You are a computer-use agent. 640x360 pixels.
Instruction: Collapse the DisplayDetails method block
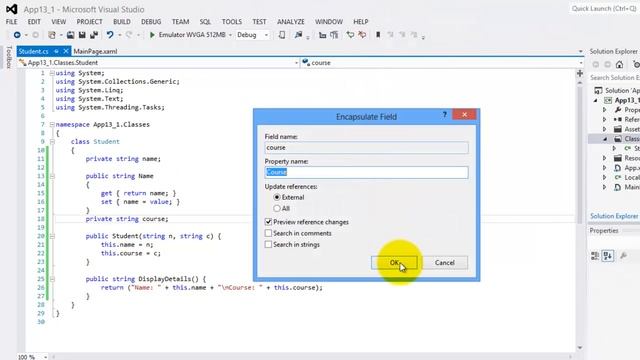click(52, 279)
